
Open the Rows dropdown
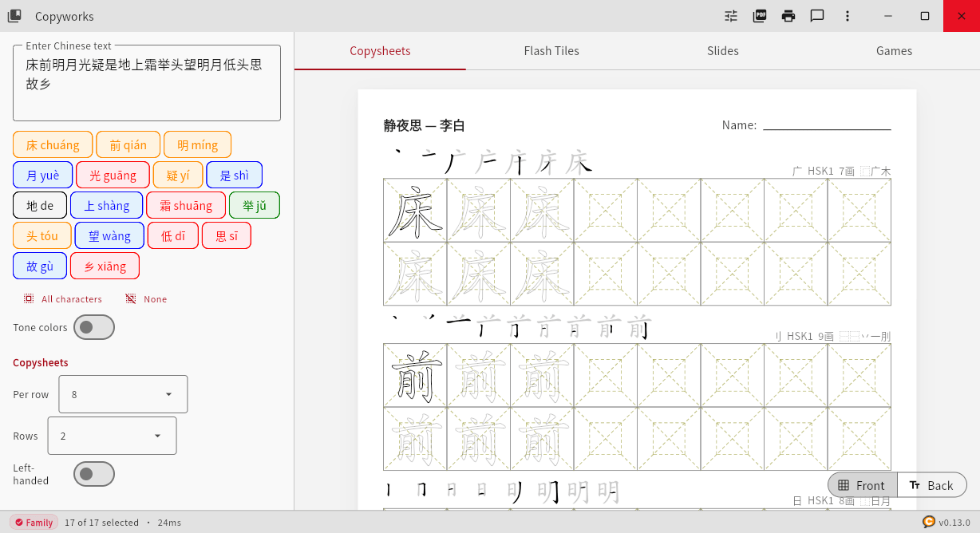pyautogui.click(x=112, y=436)
